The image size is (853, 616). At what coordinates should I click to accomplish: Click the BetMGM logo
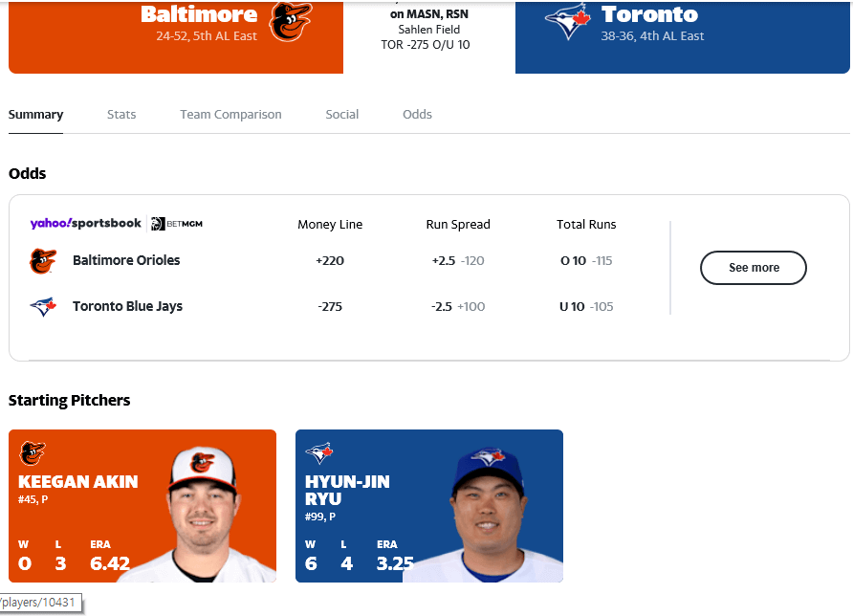click(x=177, y=224)
